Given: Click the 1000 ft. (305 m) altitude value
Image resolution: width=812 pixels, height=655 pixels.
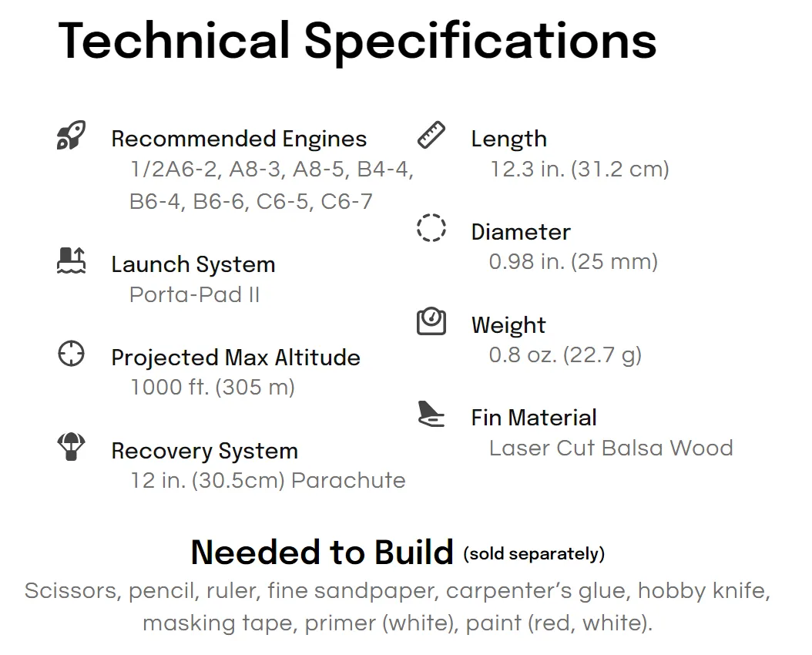Looking at the screenshot, I should pyautogui.click(x=213, y=388).
